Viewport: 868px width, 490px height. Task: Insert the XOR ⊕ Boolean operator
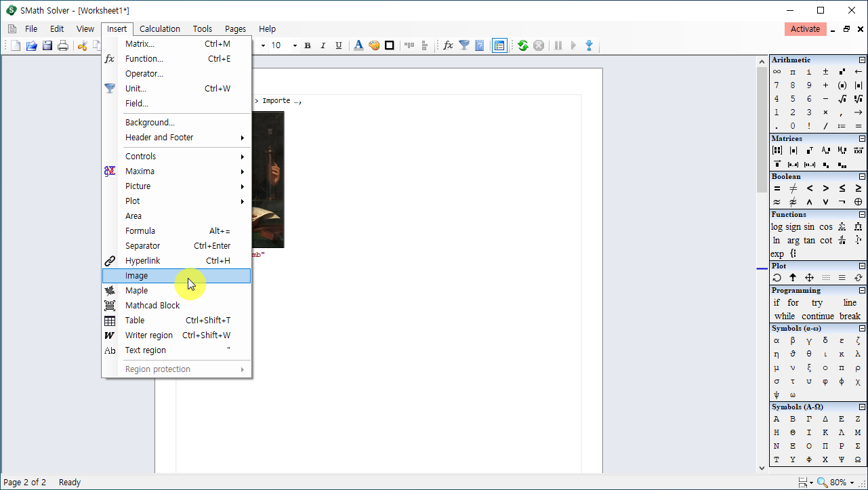pyautogui.click(x=858, y=202)
